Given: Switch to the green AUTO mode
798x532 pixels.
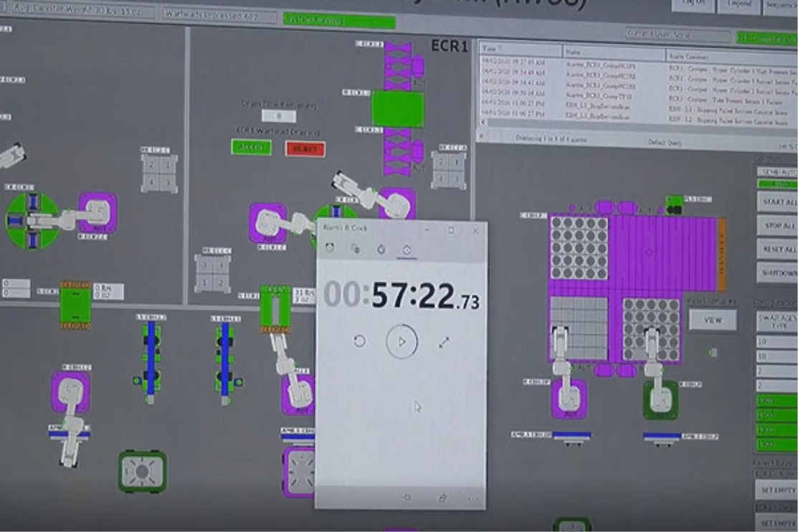Looking at the screenshot, I should click(x=776, y=184).
